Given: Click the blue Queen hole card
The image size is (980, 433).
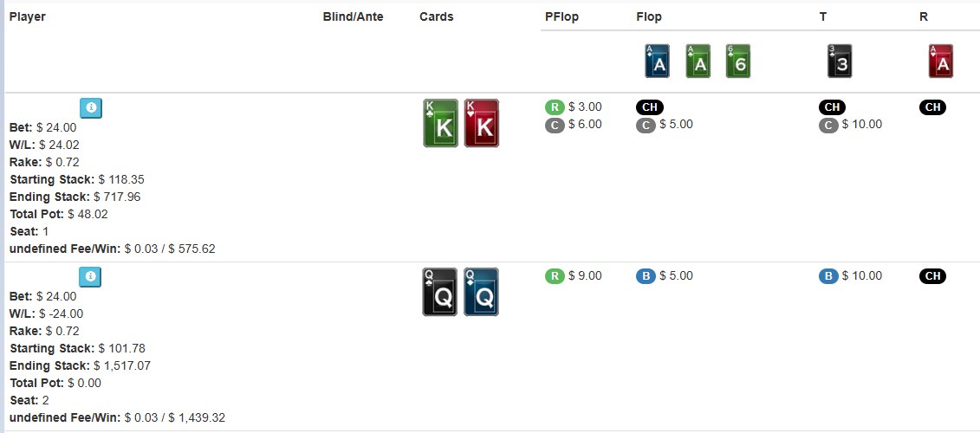Looking at the screenshot, I should 482,292.
